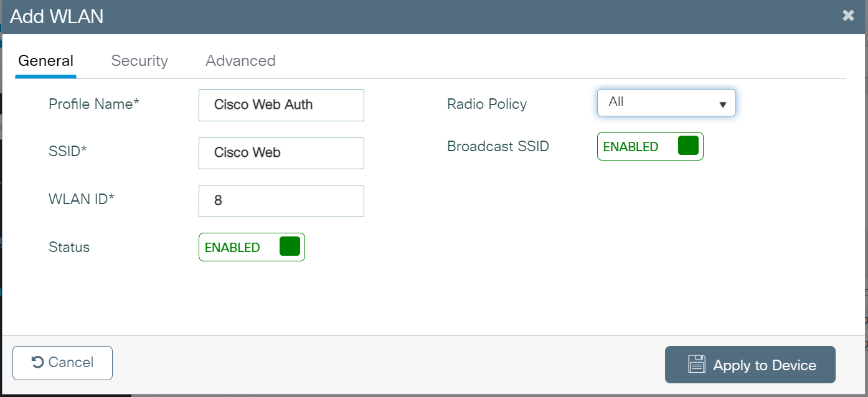The height and width of the screenshot is (397, 868).
Task: Click the Status label text
Action: (69, 247)
